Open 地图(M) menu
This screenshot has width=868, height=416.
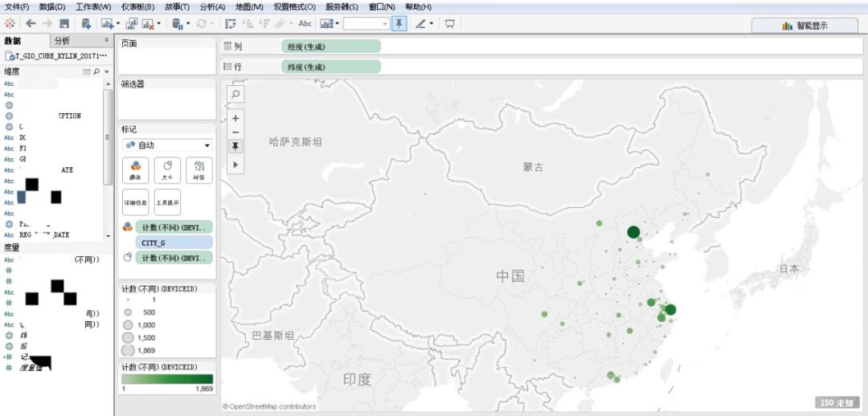249,7
